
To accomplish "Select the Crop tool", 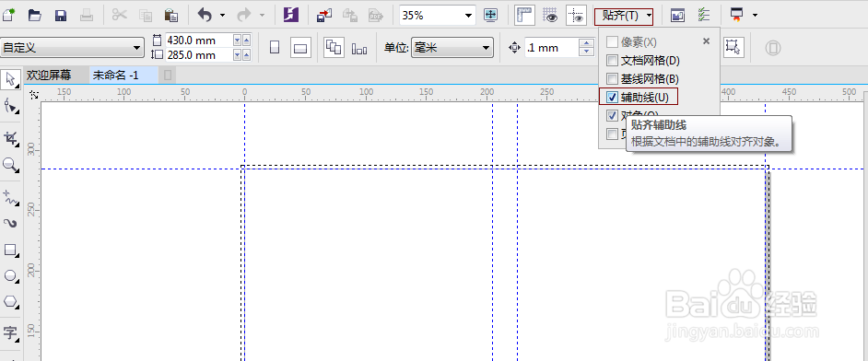I will tap(10, 138).
